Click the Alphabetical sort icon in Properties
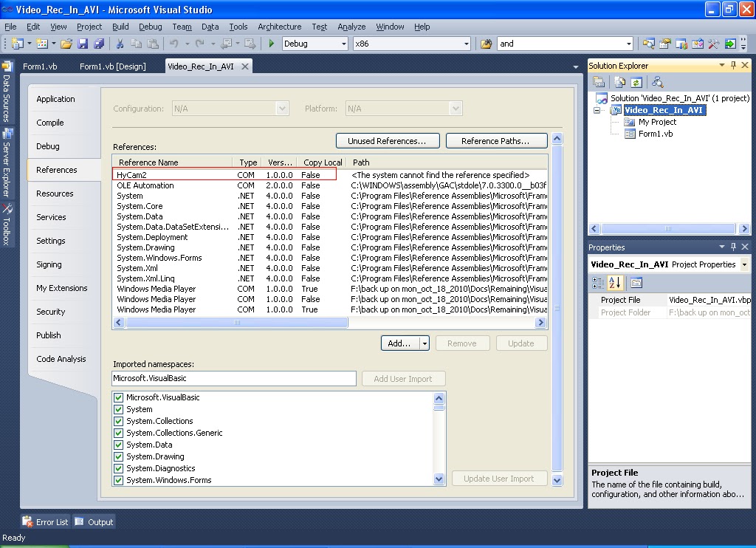This screenshot has height=548, width=756. click(x=615, y=283)
